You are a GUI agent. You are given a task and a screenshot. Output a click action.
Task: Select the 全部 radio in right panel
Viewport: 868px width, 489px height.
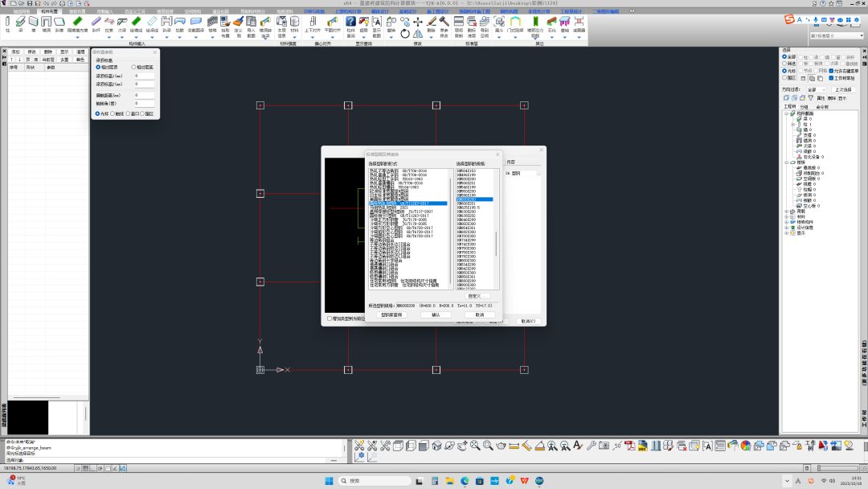[x=784, y=56]
